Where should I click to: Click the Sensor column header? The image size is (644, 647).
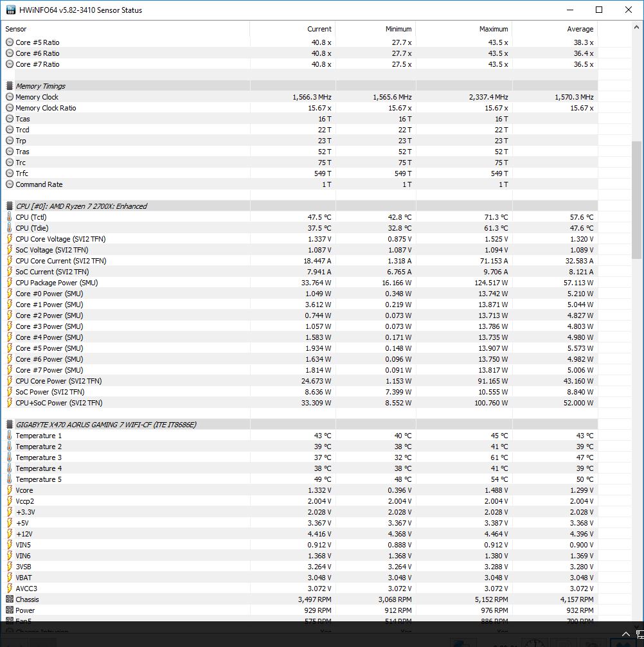pos(125,29)
